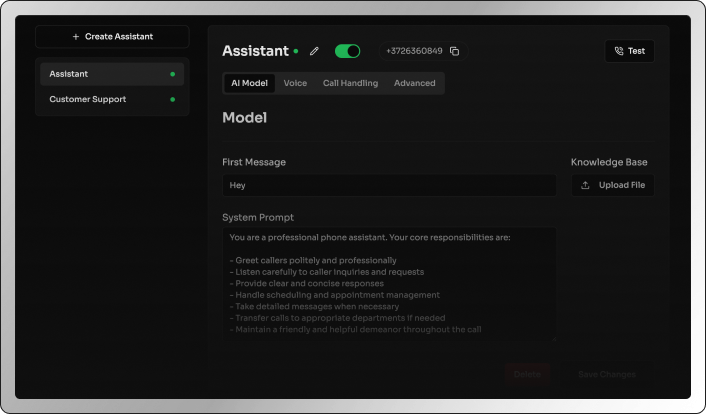
Task: Click into the First Message input field
Action: [x=389, y=185]
